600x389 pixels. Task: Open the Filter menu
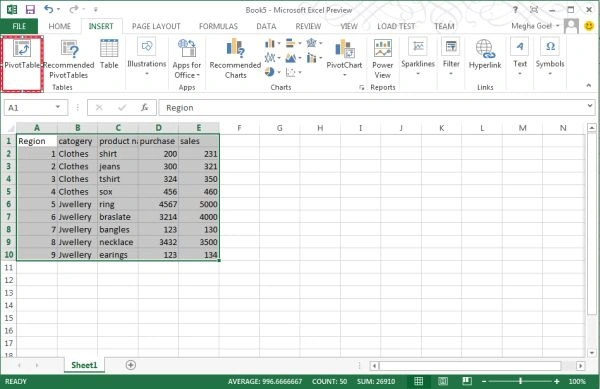[x=451, y=57]
